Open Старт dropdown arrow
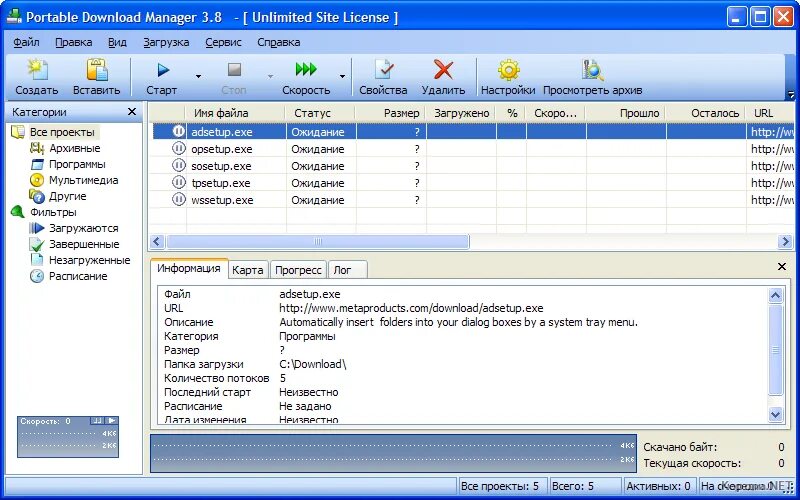The image size is (800, 500). click(198, 77)
